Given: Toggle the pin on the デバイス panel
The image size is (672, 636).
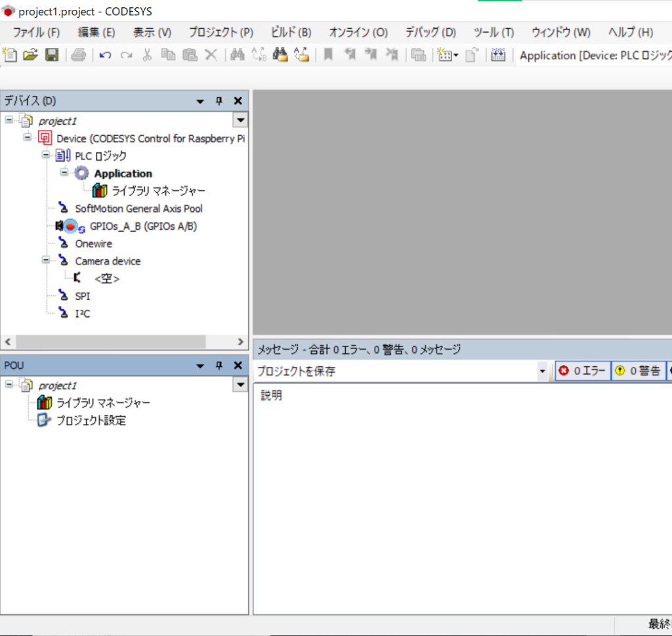Looking at the screenshot, I should [x=219, y=101].
